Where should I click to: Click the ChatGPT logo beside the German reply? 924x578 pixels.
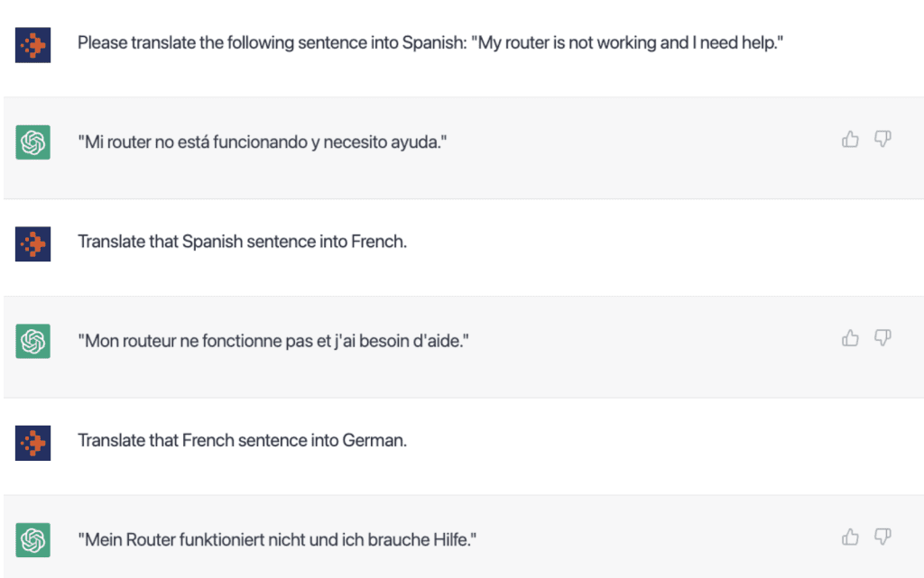coord(33,539)
